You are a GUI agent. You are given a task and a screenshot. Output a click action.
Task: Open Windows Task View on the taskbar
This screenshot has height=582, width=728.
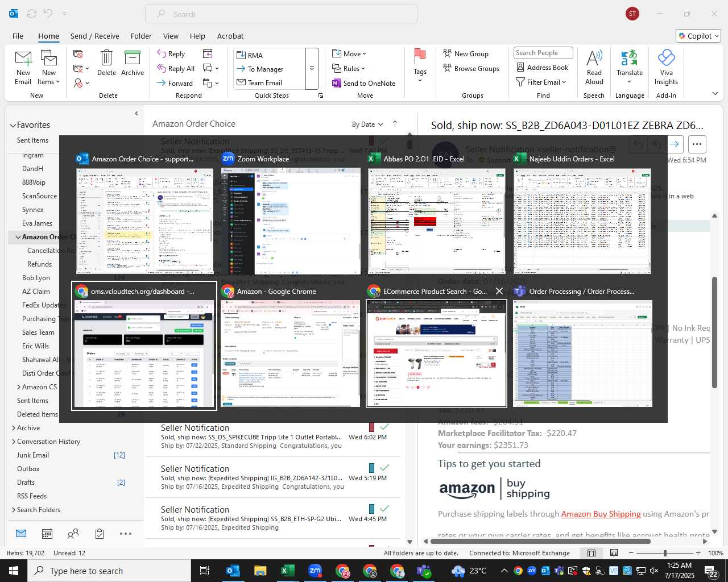(x=204, y=571)
